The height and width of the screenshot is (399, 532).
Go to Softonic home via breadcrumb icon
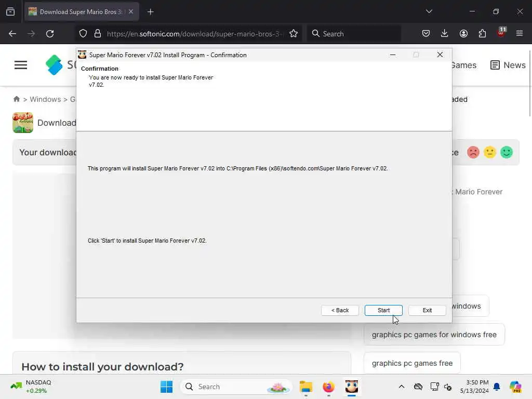16,99
